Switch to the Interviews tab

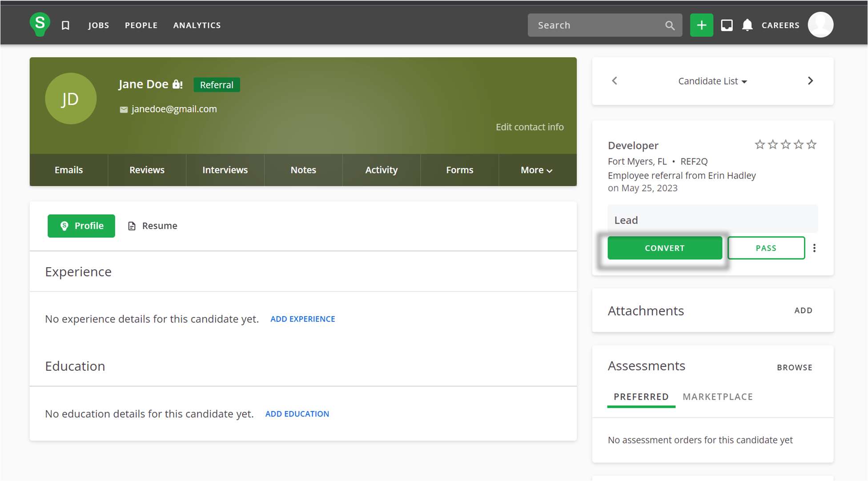[225, 170]
